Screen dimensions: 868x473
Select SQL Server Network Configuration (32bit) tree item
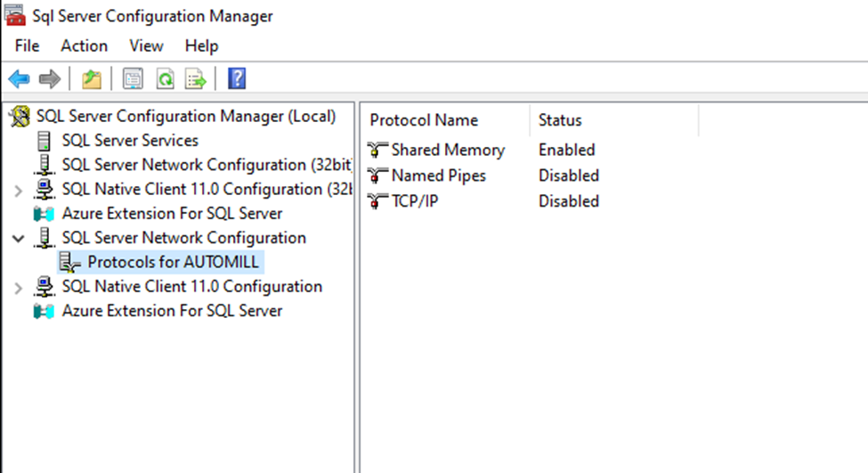[207, 165]
